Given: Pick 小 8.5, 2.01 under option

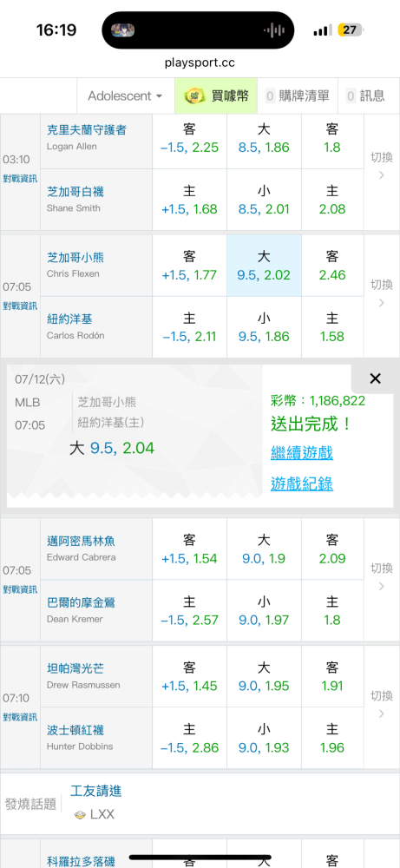Looking at the screenshot, I should tap(264, 200).
